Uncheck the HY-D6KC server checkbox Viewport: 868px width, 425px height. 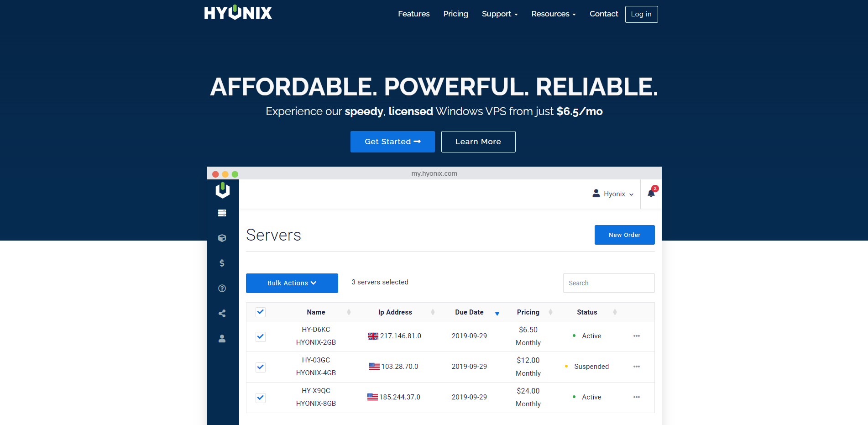pyautogui.click(x=261, y=336)
